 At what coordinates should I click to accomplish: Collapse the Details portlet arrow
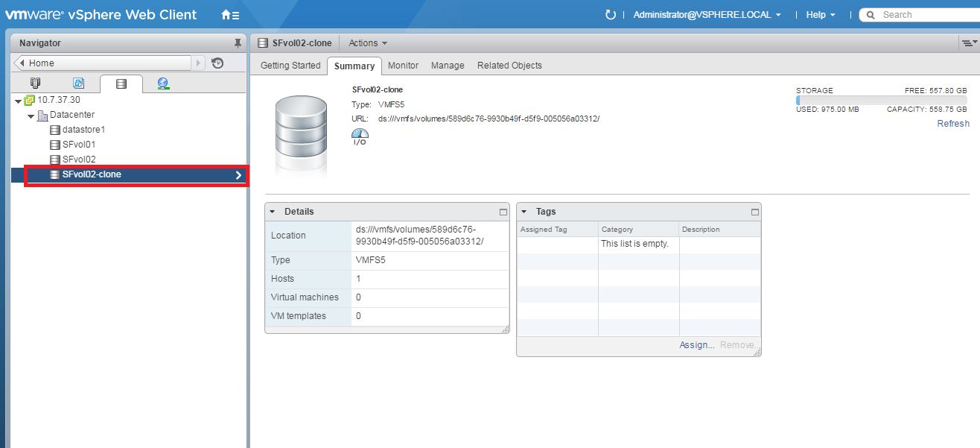[x=273, y=212]
